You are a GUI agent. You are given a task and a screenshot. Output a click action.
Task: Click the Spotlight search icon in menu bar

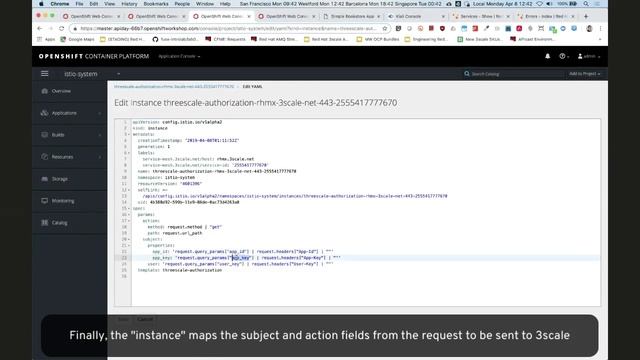(x=586, y=4)
